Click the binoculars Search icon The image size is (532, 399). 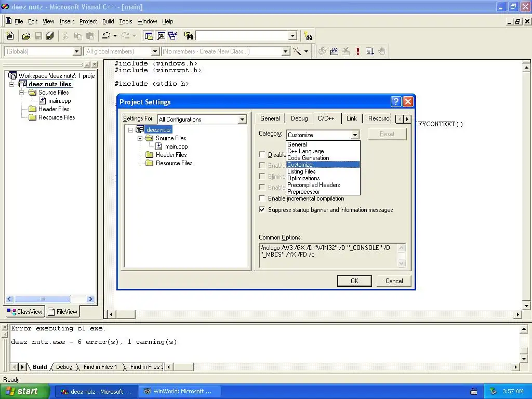(308, 36)
